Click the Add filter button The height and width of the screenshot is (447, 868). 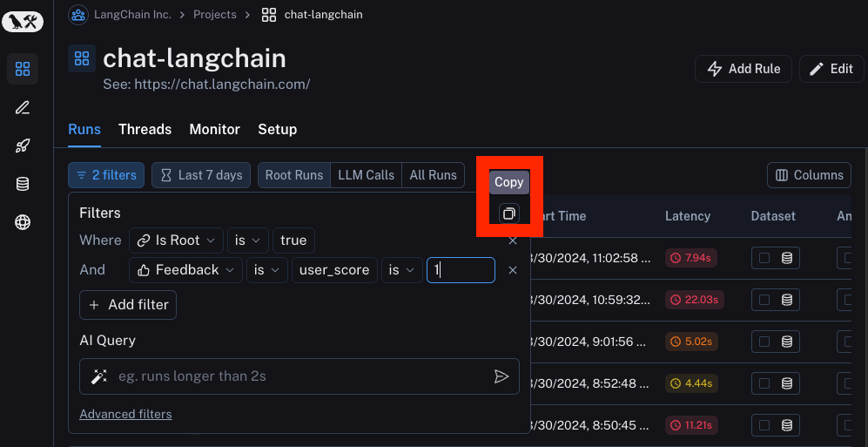(129, 305)
